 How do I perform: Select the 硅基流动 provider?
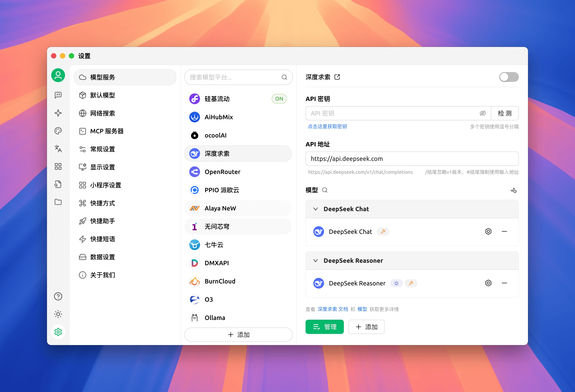[238, 99]
